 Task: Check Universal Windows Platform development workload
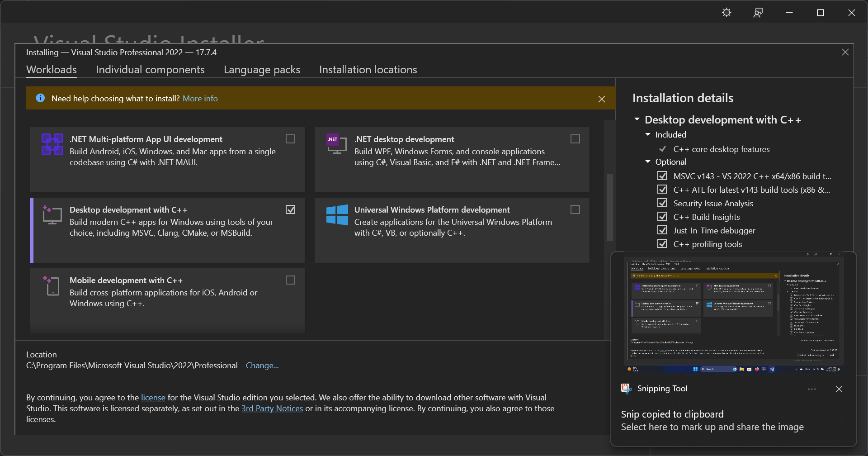[576, 209]
